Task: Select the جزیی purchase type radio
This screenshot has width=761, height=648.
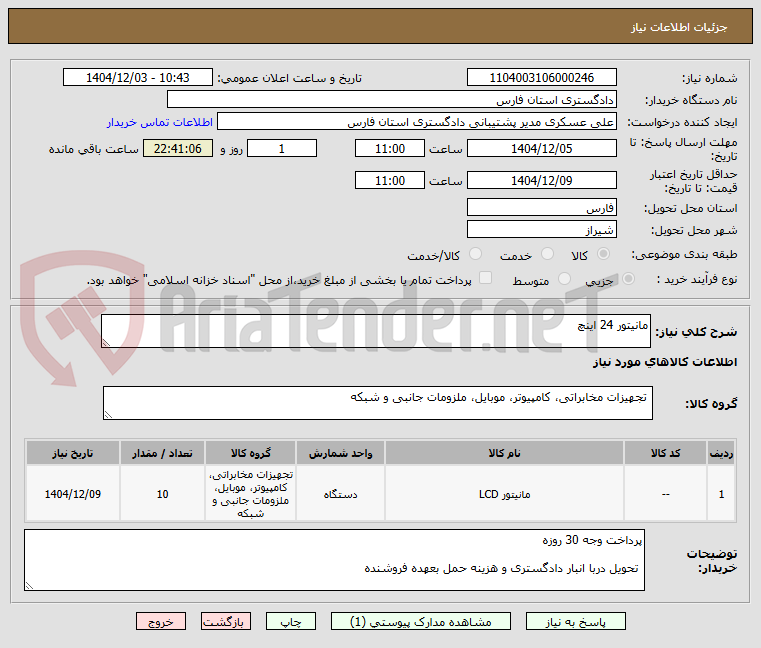Action: point(629,279)
